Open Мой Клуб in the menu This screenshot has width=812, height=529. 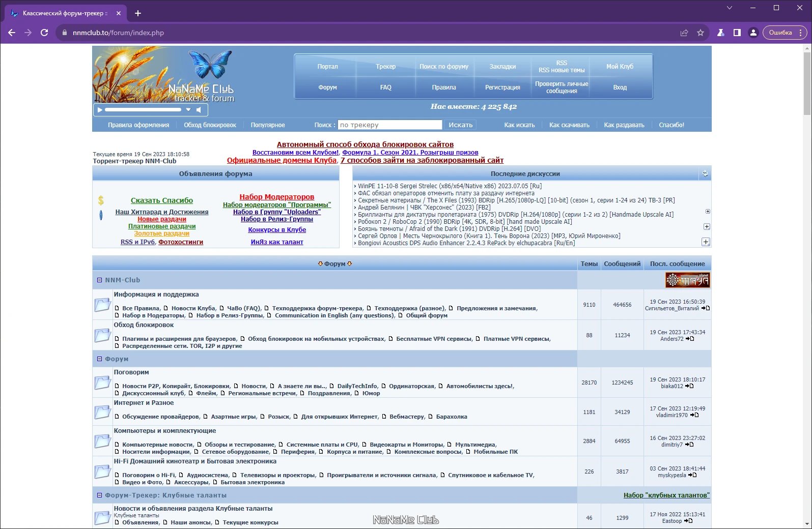pyautogui.click(x=620, y=67)
